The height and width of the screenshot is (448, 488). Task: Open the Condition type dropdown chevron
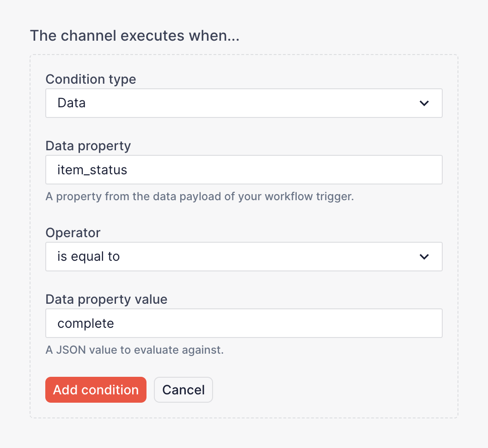[424, 103]
